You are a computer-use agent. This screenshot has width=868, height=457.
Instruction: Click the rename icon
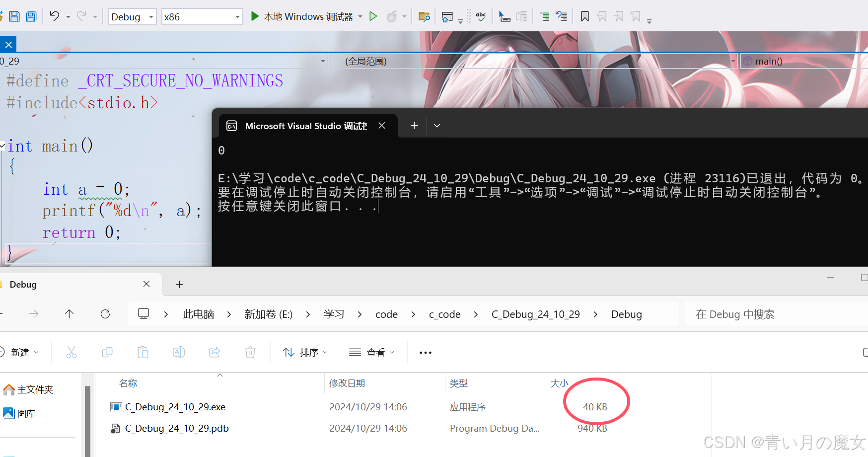[179, 352]
